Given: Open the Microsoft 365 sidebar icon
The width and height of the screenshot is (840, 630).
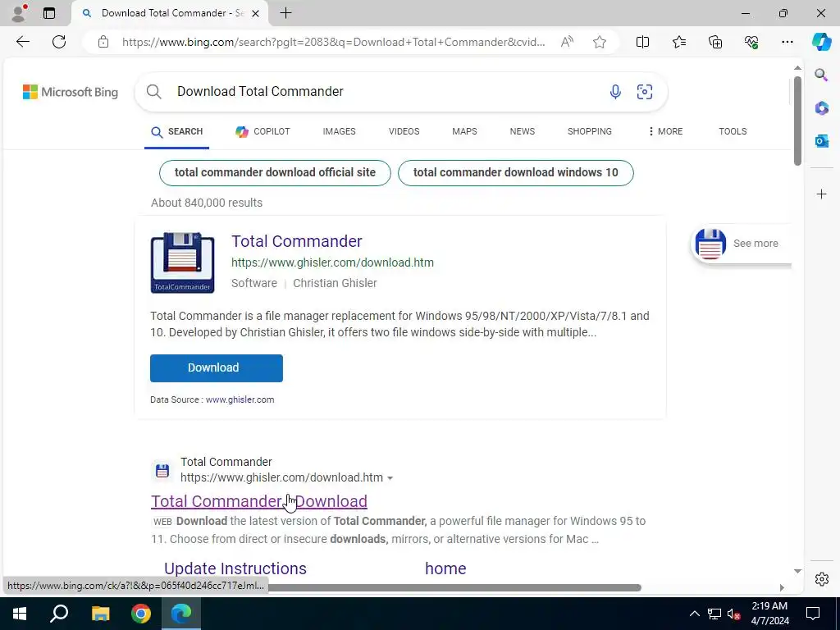Looking at the screenshot, I should (821, 107).
